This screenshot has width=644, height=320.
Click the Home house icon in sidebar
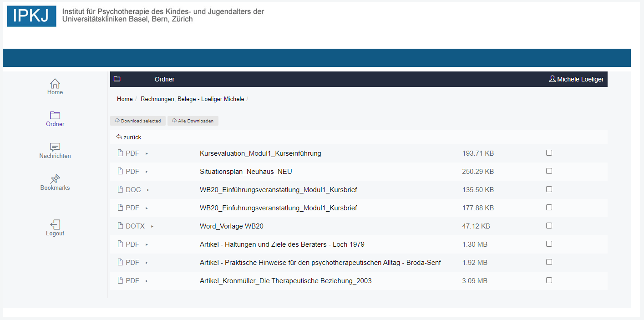pyautogui.click(x=55, y=84)
